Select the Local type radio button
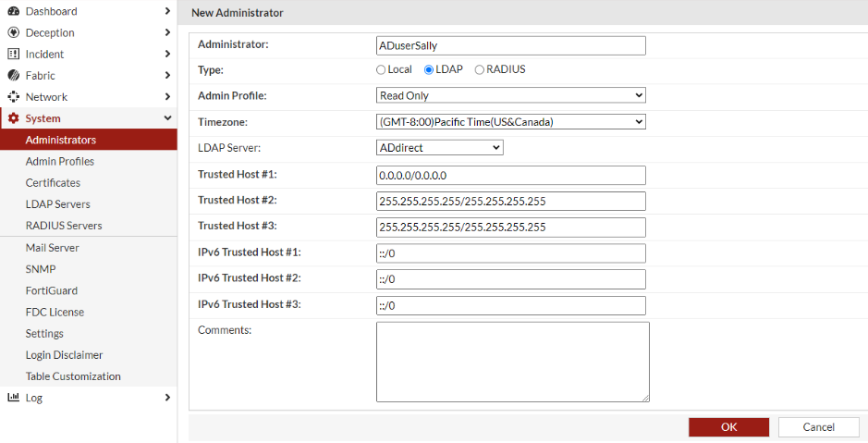Image resolution: width=868 pixels, height=443 pixels. pyautogui.click(x=381, y=69)
